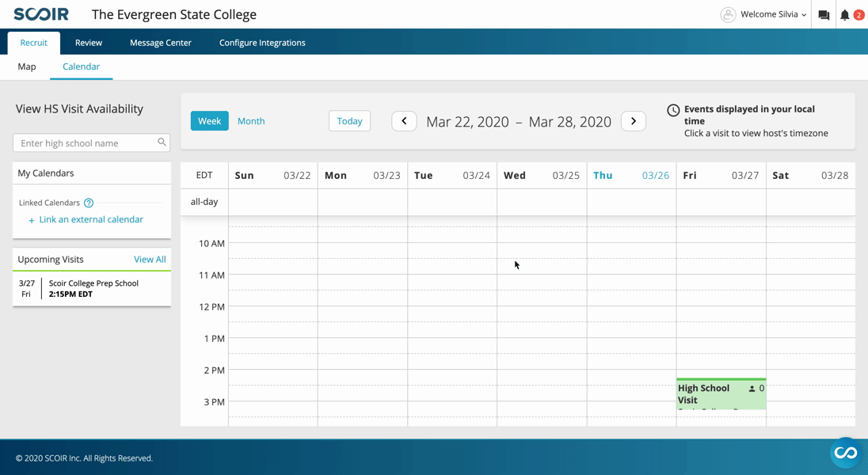Select the Calendar subtab
Screen dimensions: 868x475
[x=81, y=66]
